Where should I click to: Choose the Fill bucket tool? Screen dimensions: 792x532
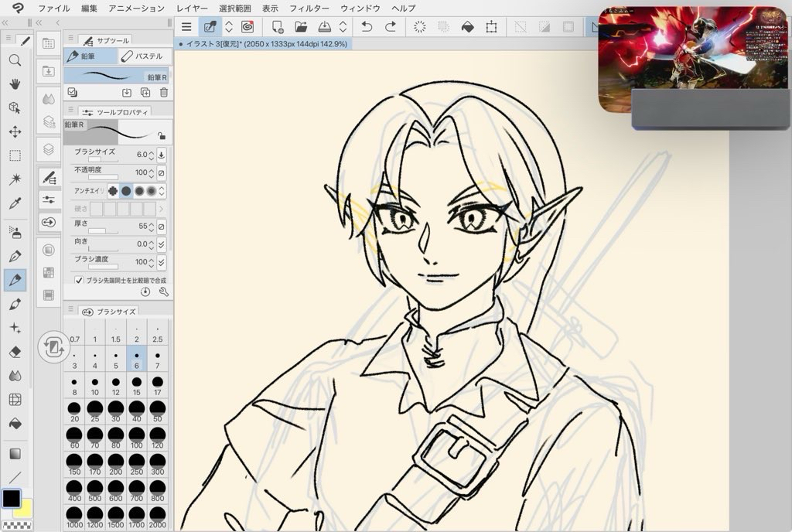click(15, 424)
